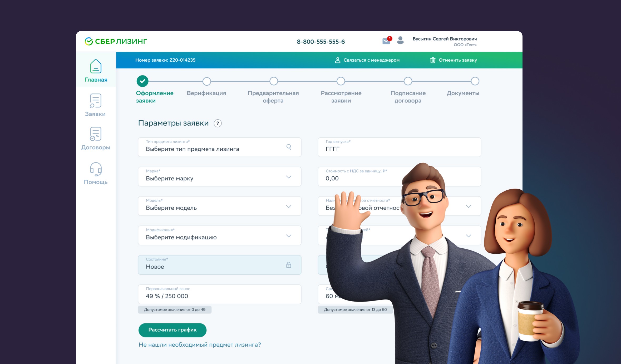
Task: Open Договоры section icon in sidebar
Action: pos(96,134)
